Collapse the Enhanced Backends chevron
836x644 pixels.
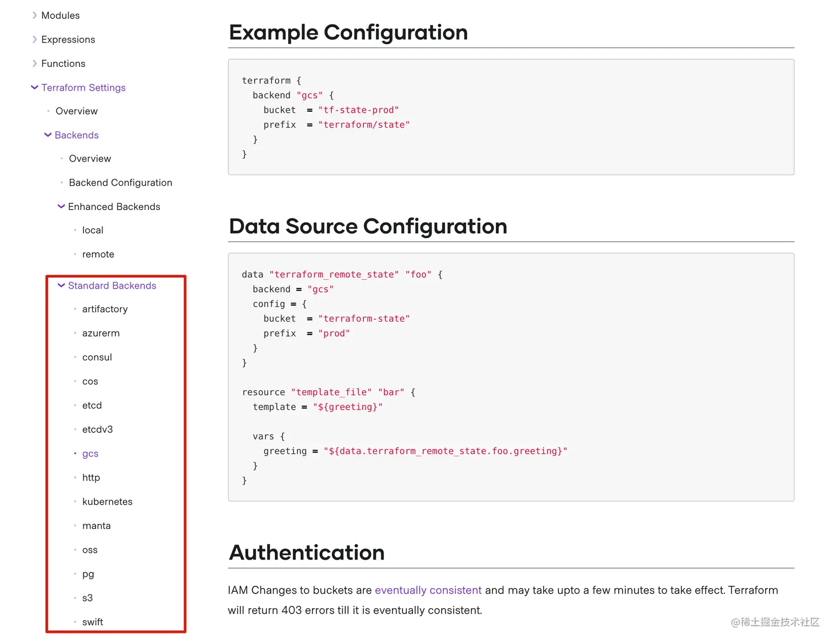click(61, 207)
